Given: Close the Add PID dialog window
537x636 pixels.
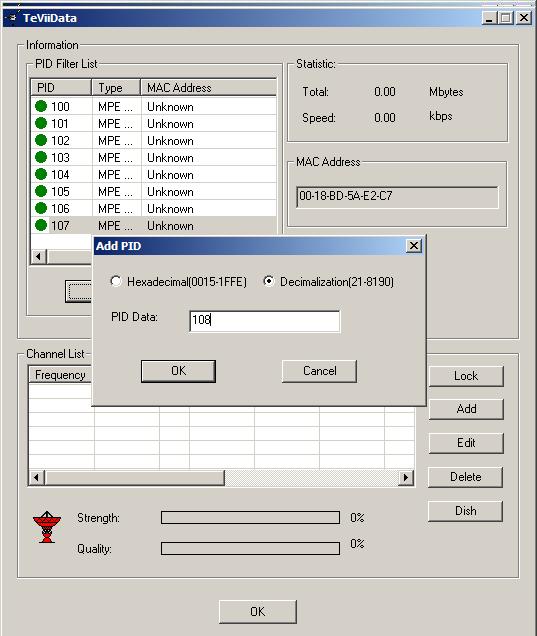Looking at the screenshot, I should tap(414, 245).
